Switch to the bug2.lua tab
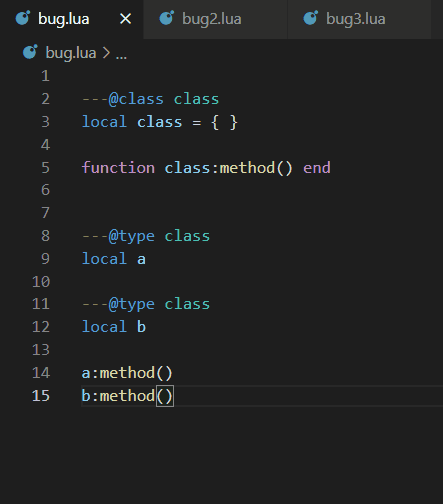The width and height of the screenshot is (443, 504). click(215, 19)
